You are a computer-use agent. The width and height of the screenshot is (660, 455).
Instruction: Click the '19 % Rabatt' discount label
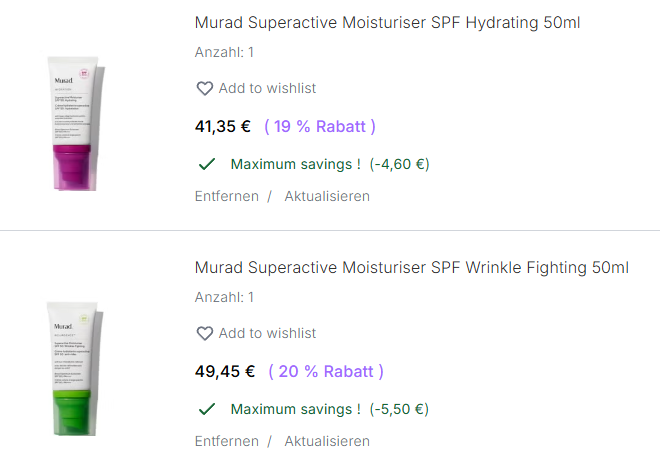tap(320, 127)
